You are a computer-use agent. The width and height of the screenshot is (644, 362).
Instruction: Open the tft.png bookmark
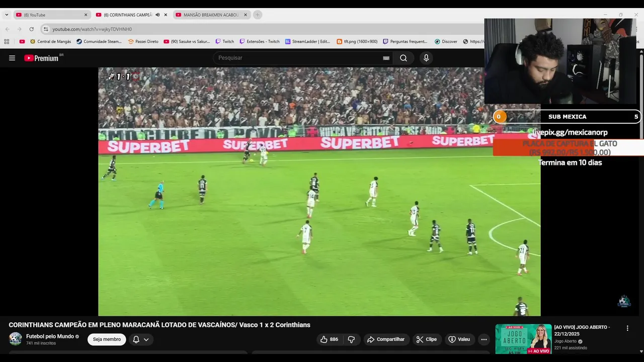(x=357, y=41)
